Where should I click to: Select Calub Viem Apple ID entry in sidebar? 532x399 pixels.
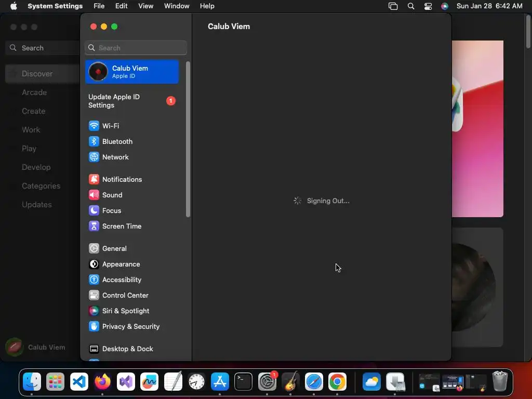pos(131,72)
